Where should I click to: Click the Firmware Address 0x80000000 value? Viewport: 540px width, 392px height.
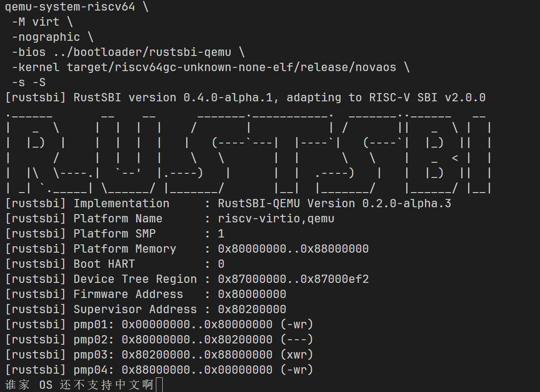point(252,294)
